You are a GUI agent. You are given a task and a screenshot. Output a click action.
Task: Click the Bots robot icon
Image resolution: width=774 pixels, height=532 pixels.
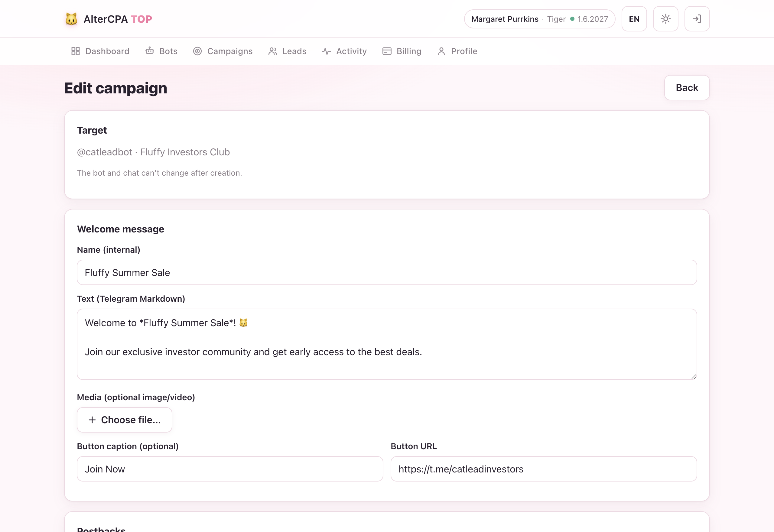pos(150,51)
